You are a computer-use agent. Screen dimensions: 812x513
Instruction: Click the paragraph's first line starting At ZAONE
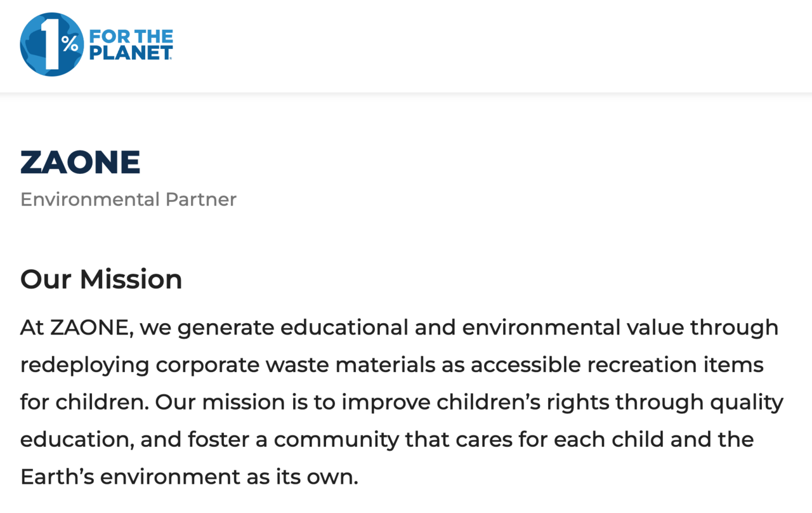coord(399,328)
